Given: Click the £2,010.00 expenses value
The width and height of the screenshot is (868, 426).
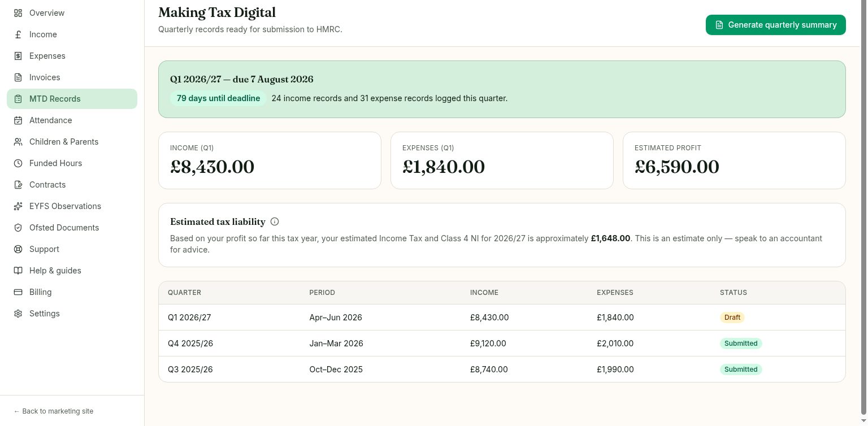Looking at the screenshot, I should pos(615,344).
